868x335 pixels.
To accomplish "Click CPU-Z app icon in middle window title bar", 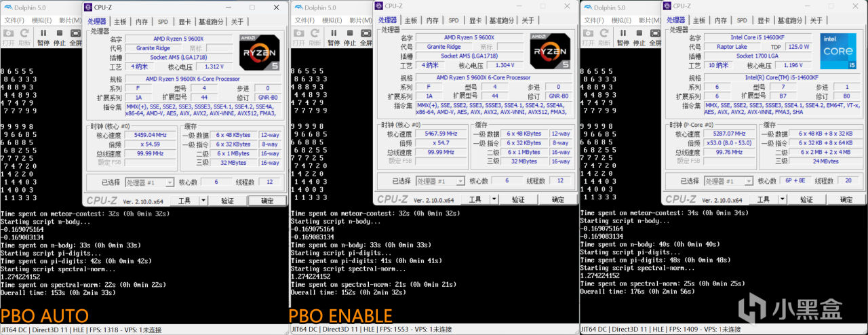I will click(378, 5).
